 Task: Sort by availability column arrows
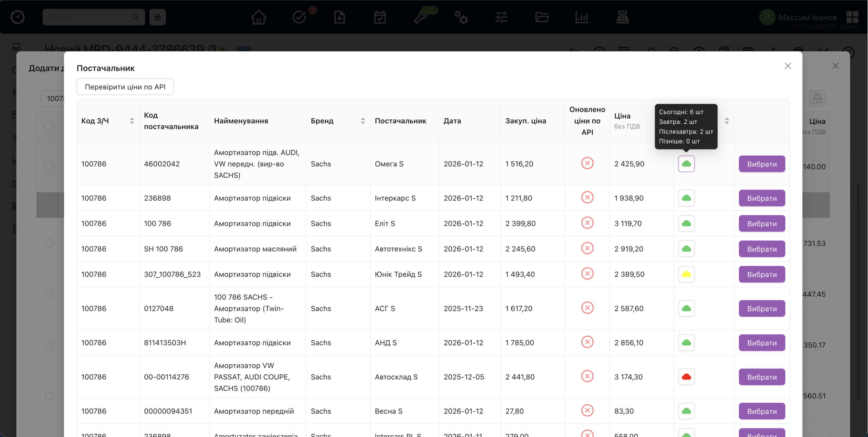point(727,121)
